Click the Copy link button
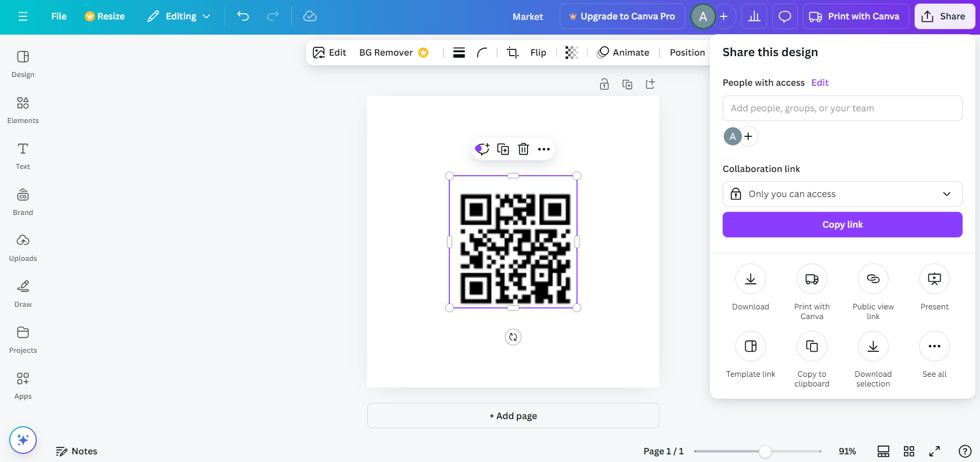This screenshot has height=462, width=980. 843,225
